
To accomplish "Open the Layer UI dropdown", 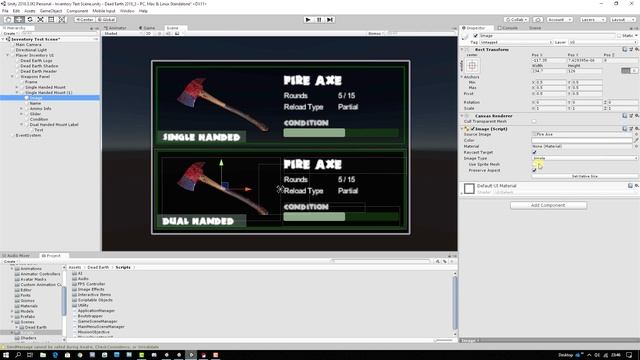I will [602, 42].
